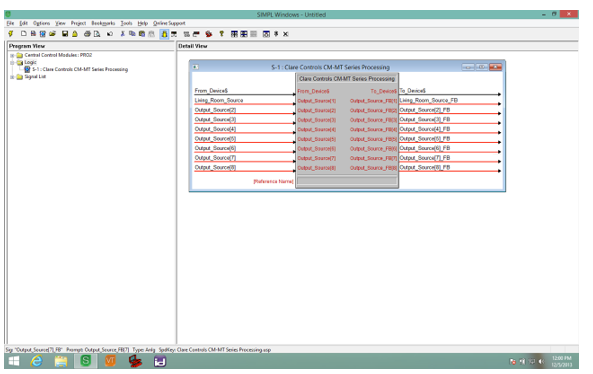593x374 pixels.
Task: Click the lightning bolt Convert/Compile toolbar icon
Action: pyautogui.click(x=11, y=34)
